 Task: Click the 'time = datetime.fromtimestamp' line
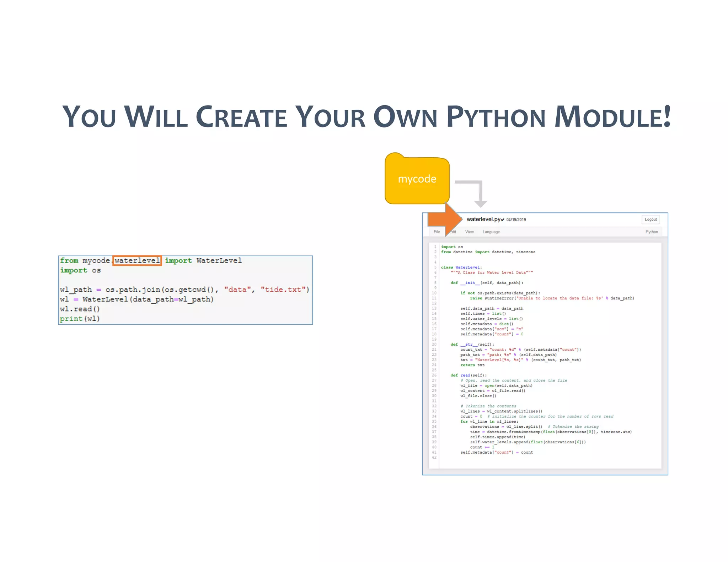coord(551,432)
